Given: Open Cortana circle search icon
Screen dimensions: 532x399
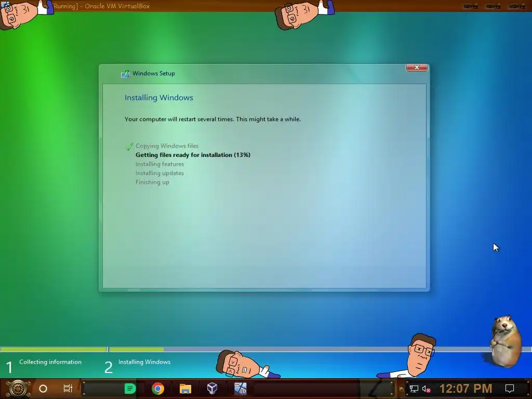Looking at the screenshot, I should pyautogui.click(x=43, y=389).
